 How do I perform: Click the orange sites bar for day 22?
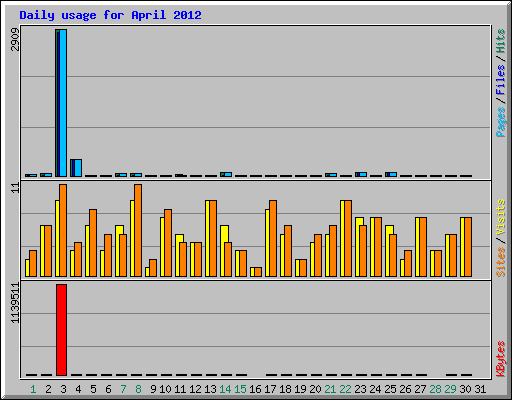(348, 238)
